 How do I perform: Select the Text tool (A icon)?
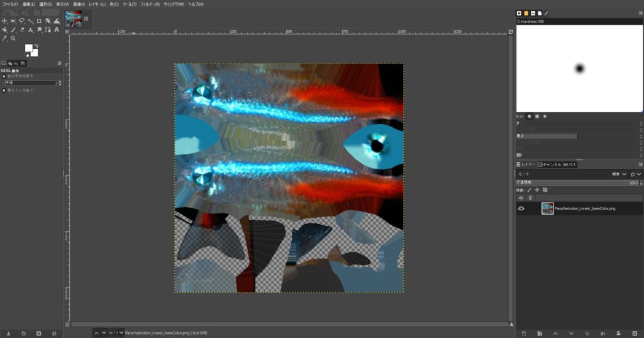coord(57,29)
